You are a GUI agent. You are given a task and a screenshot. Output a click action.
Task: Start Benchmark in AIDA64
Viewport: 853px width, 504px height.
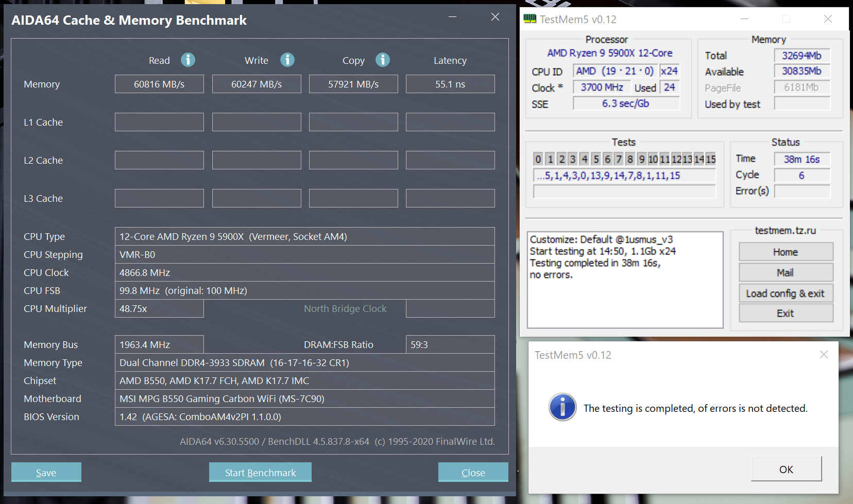pyautogui.click(x=260, y=472)
